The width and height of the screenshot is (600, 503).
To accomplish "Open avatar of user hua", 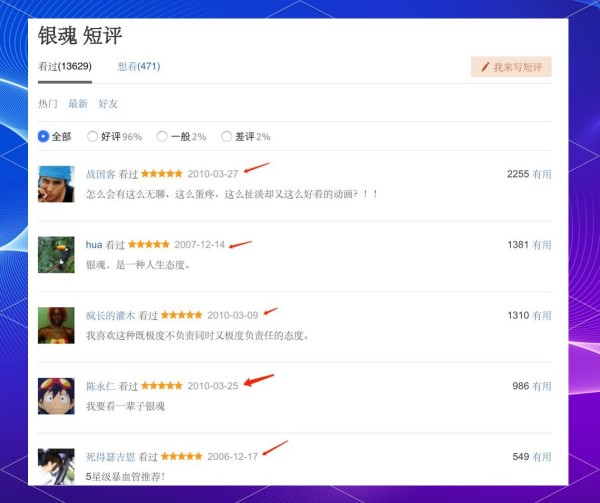I will 56,255.
